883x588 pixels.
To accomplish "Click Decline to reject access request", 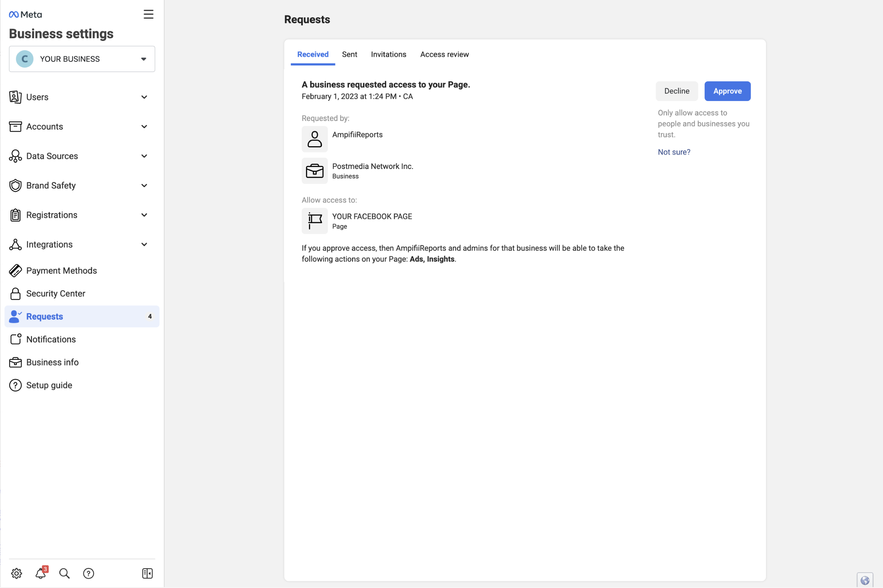I will tap(676, 90).
